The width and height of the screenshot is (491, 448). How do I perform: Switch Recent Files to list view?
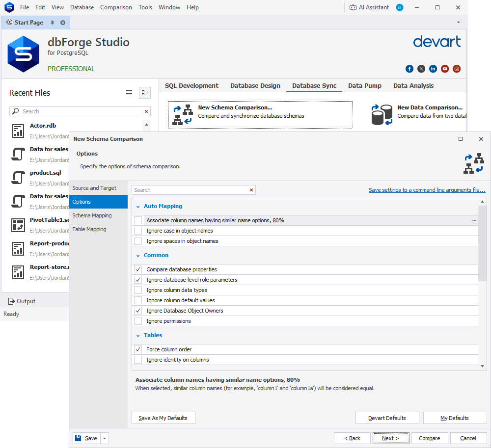pos(129,93)
